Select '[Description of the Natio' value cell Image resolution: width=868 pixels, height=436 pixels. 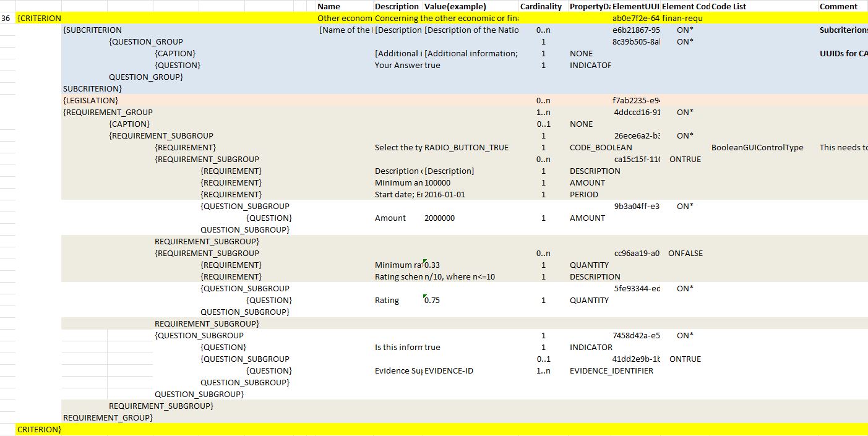[471, 30]
